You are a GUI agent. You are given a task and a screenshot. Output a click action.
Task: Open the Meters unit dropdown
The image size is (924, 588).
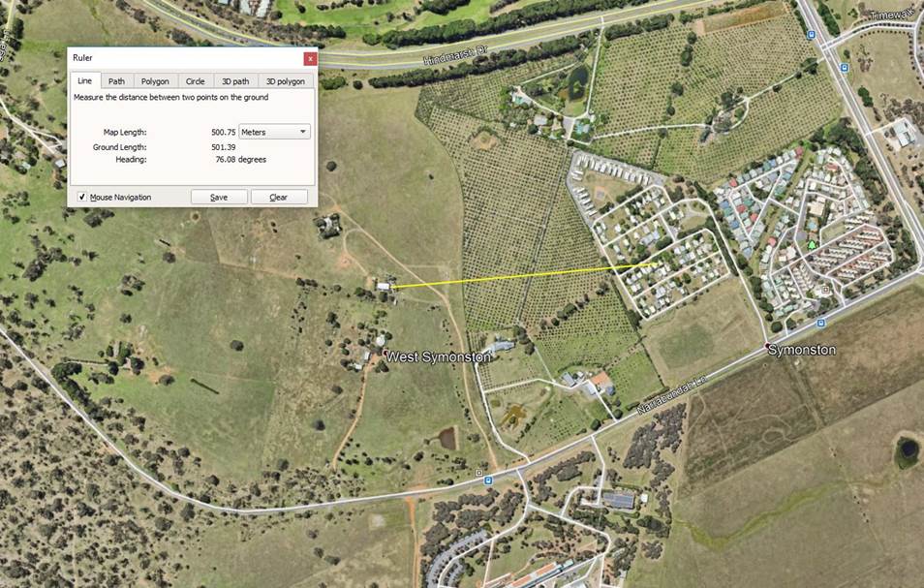tap(275, 132)
